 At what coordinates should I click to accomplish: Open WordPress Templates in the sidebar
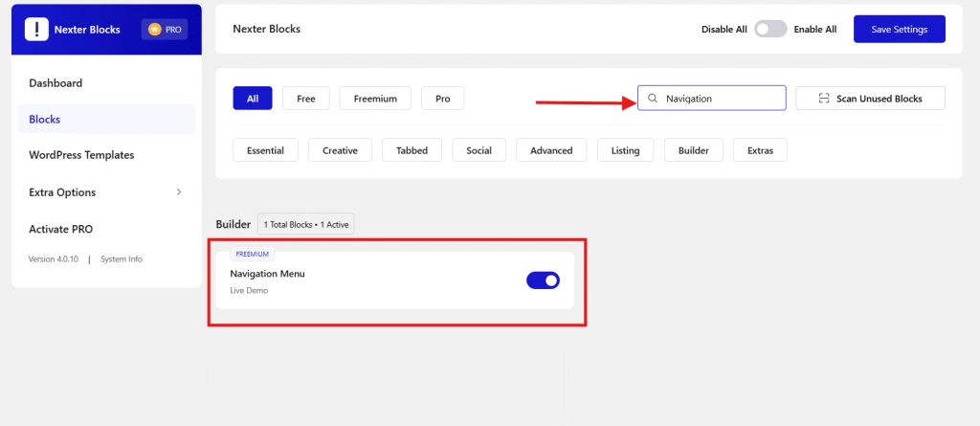[x=81, y=155]
